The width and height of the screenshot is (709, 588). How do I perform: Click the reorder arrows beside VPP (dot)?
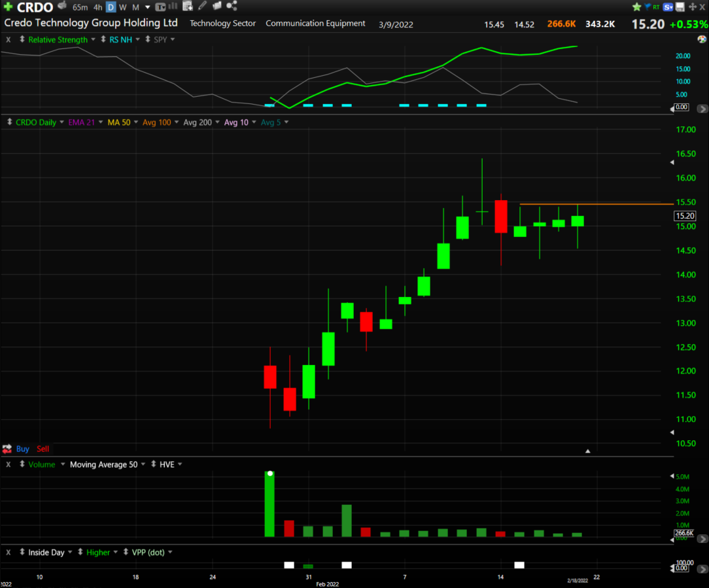click(x=126, y=552)
